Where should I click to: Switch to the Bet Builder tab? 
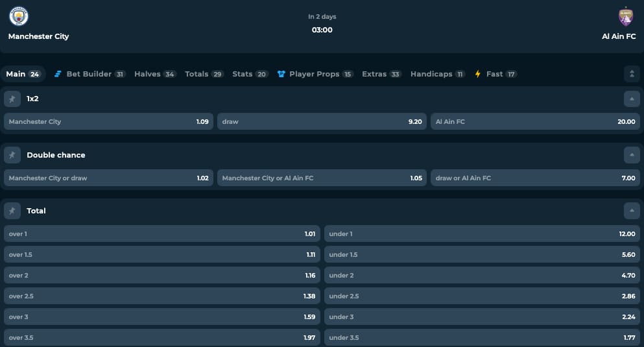click(89, 74)
